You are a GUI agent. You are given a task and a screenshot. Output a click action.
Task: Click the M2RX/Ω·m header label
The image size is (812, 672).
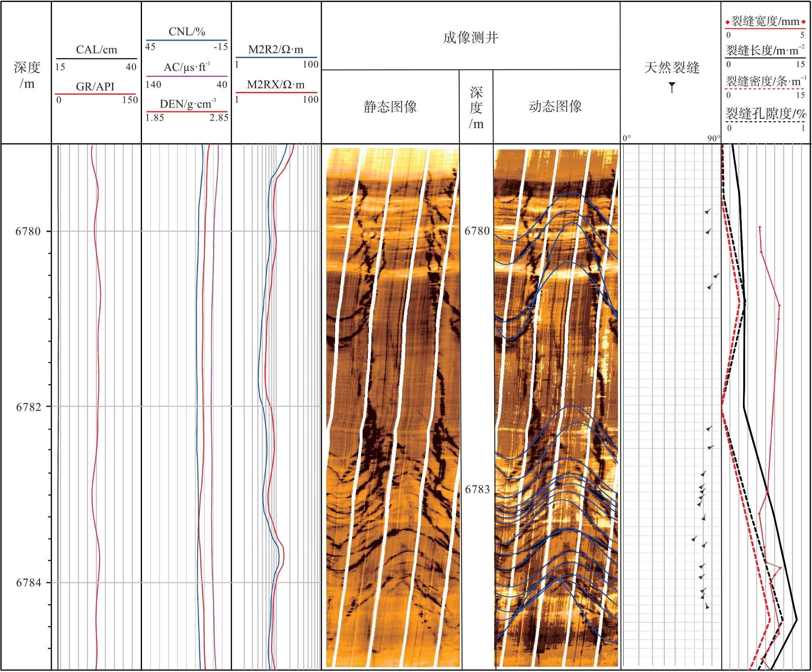point(276,85)
